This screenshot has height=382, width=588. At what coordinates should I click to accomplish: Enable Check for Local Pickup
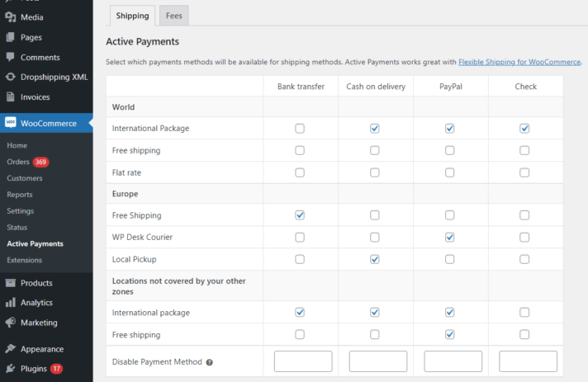point(524,259)
